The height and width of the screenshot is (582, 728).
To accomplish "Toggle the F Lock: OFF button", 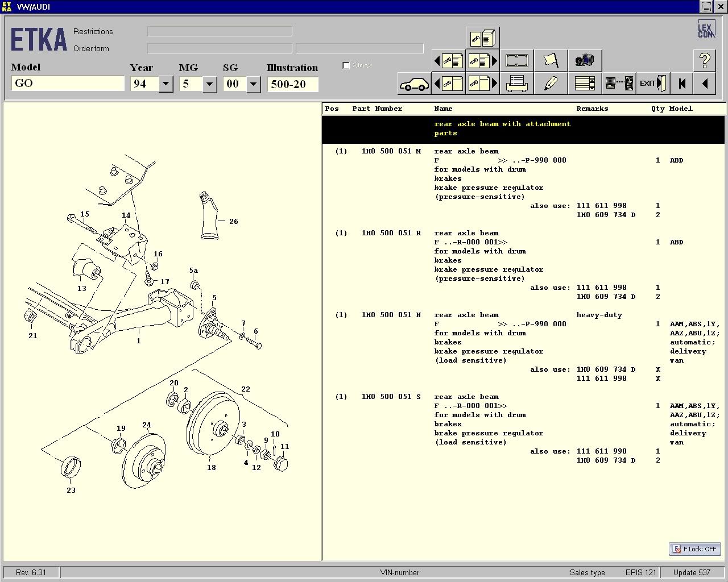I will coord(695,549).
